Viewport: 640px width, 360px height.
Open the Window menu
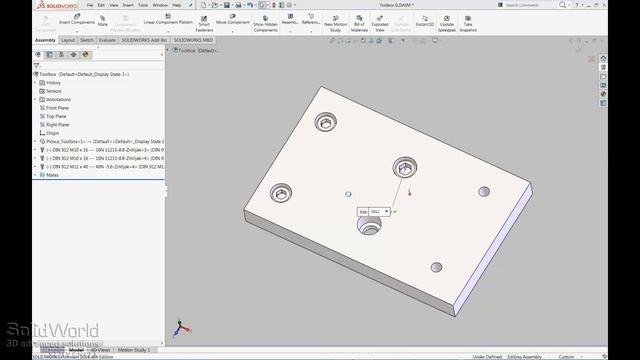[160, 5]
